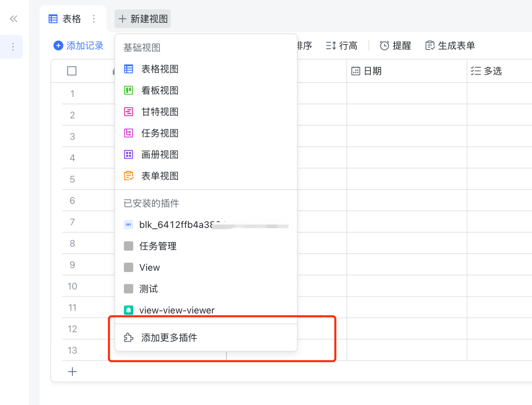
Task: Click 添加记录 to add a record
Action: tap(79, 46)
